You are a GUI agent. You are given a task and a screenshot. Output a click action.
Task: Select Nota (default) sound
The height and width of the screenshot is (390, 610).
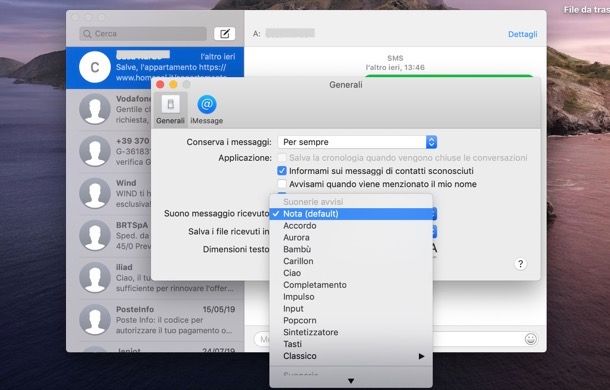pyautogui.click(x=351, y=214)
